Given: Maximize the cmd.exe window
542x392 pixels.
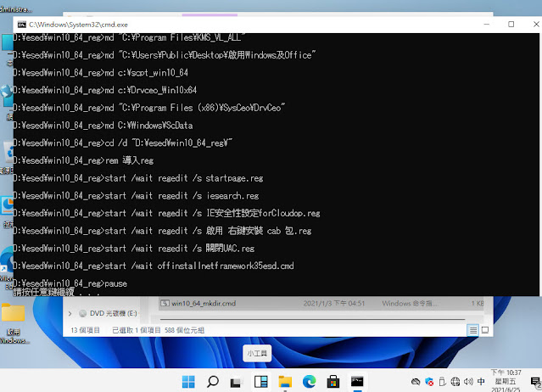Looking at the screenshot, I should [511, 25].
